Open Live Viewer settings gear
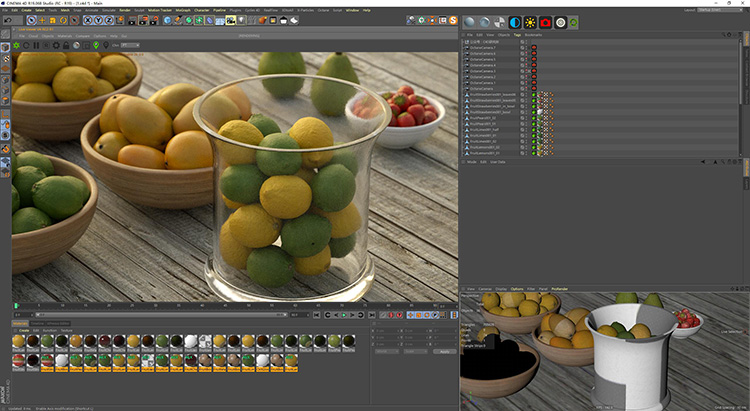 pos(56,45)
